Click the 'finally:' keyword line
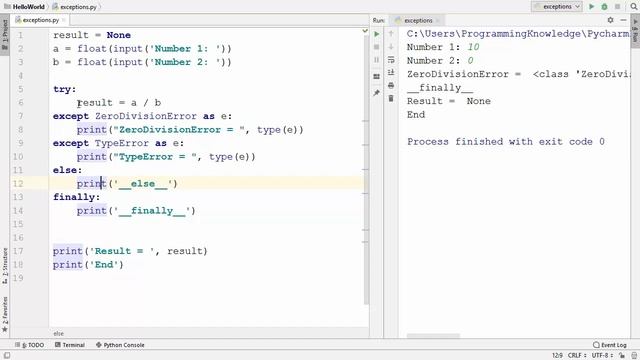 point(76,197)
